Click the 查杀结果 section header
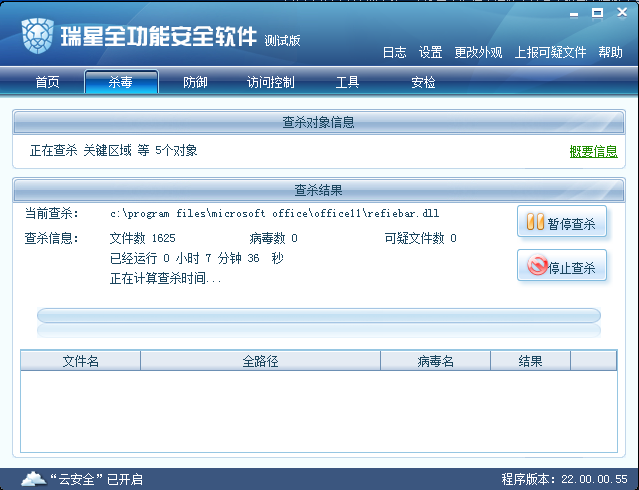Screen dimensions: 639x490 click(319, 190)
